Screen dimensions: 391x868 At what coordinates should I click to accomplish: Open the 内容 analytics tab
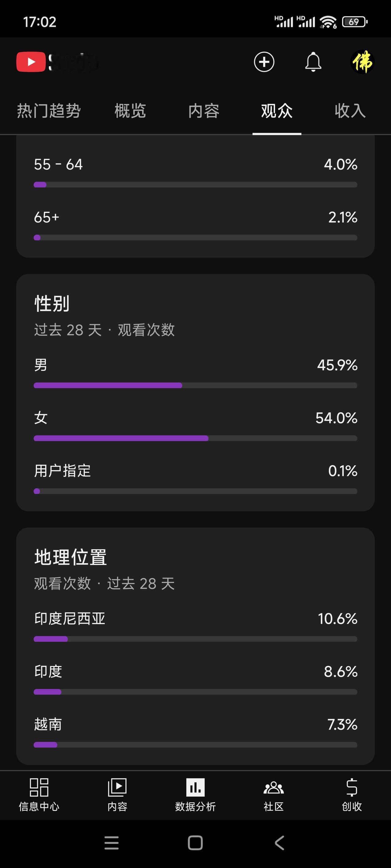(x=204, y=110)
